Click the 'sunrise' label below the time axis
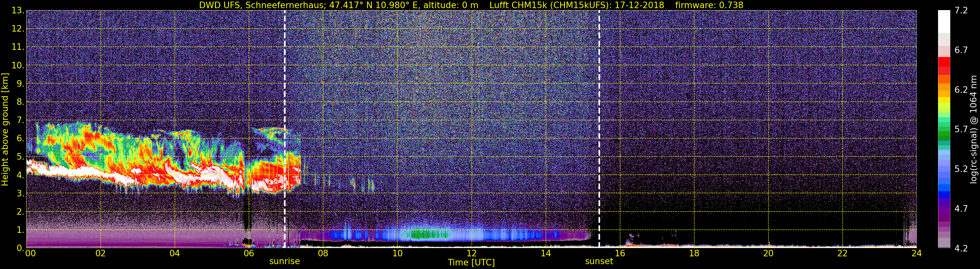The height and width of the screenshot is (269, 980). (285, 262)
